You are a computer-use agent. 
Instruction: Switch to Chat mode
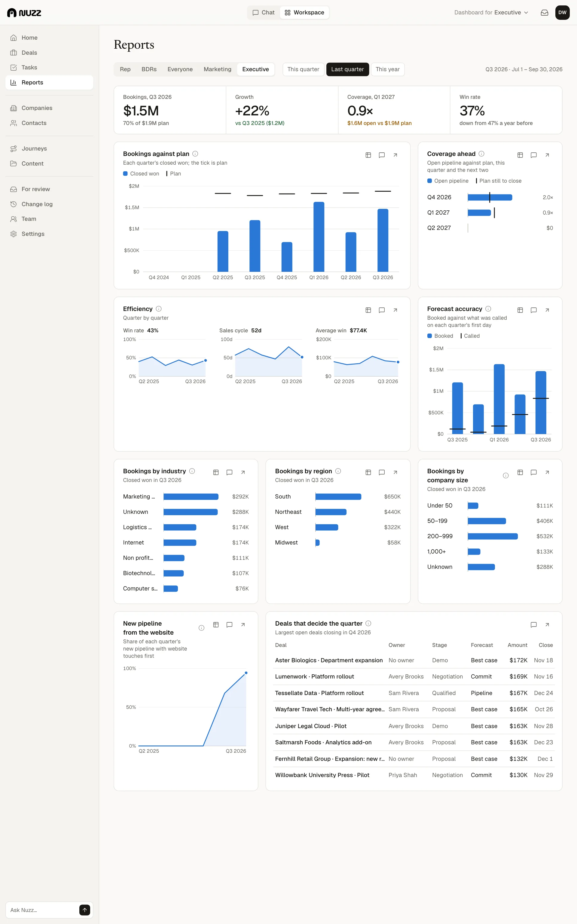tap(263, 13)
